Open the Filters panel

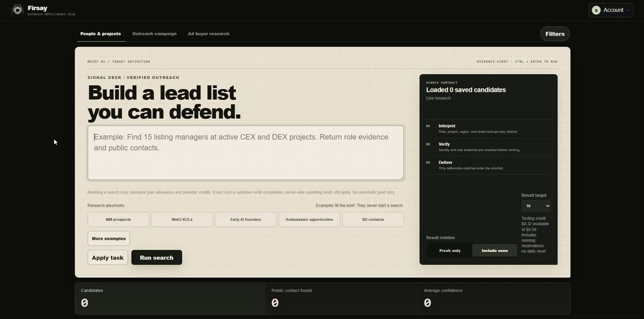[555, 34]
